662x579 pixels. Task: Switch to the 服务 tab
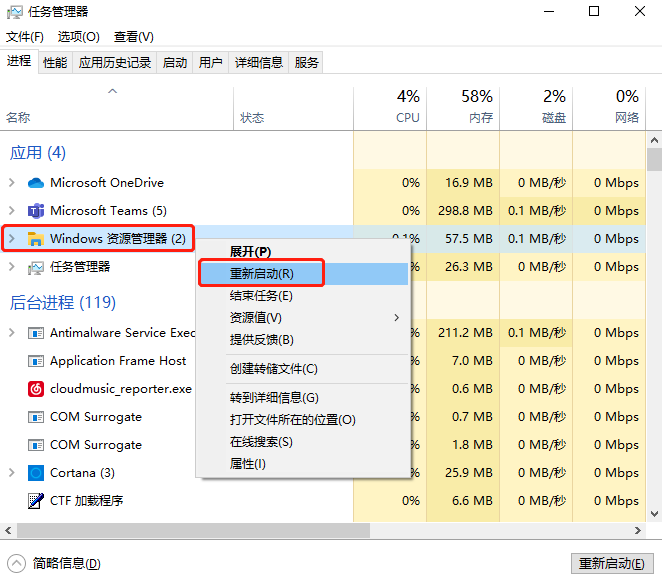(306, 63)
